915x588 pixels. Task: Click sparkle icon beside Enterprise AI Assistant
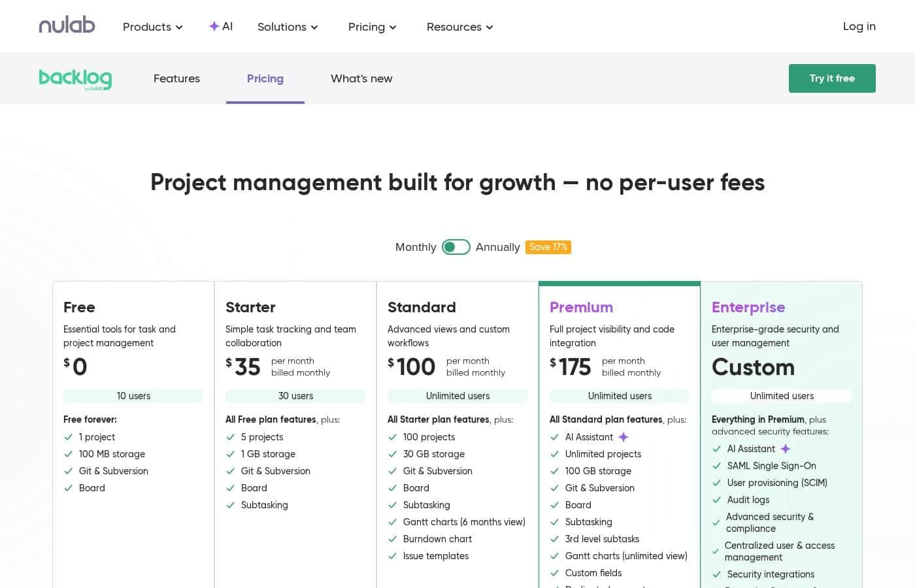(786, 449)
